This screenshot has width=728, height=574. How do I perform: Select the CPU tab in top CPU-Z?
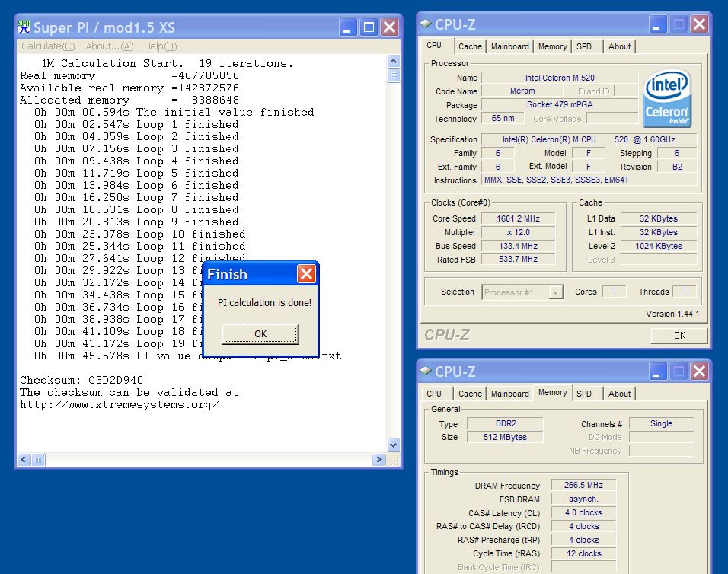[x=434, y=45]
